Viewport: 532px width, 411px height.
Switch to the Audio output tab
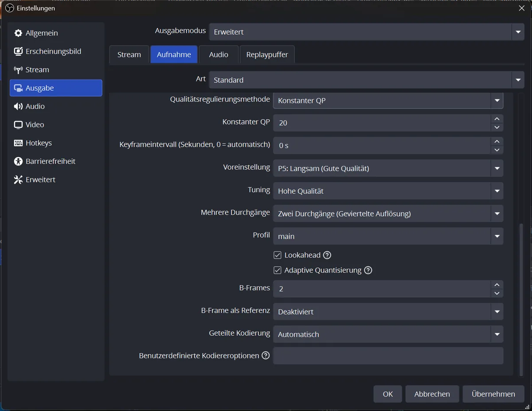pyautogui.click(x=219, y=54)
